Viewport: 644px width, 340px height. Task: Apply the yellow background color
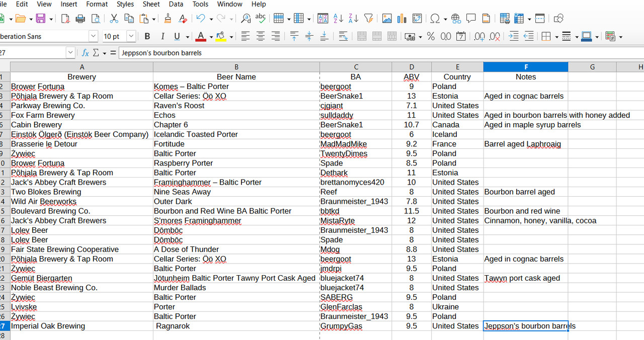tap(221, 36)
